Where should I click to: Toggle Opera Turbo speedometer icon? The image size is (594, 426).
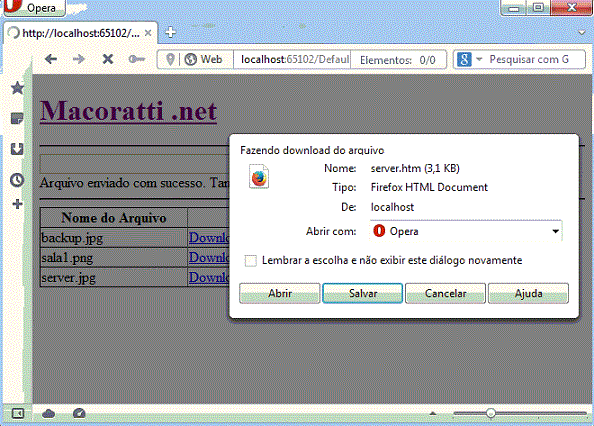tap(79, 413)
